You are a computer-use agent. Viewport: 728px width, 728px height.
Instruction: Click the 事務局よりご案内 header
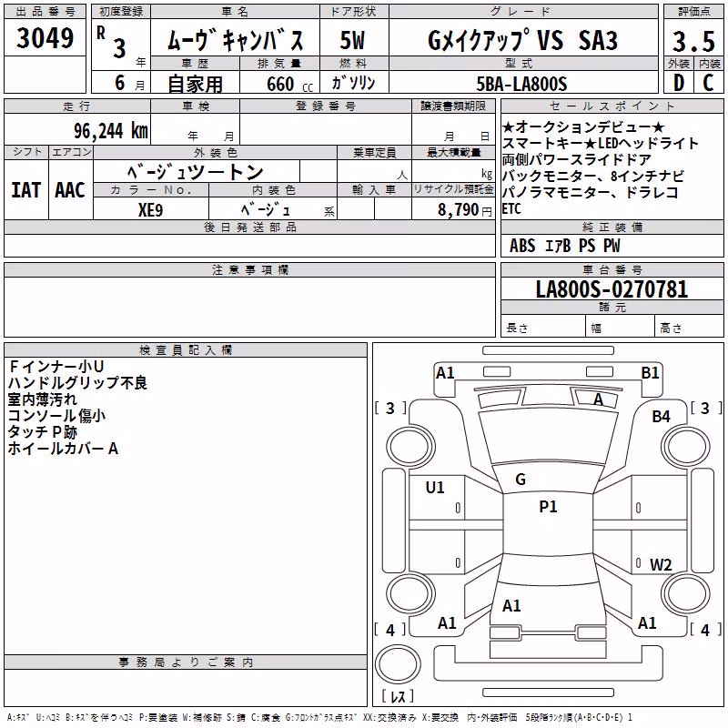(186, 662)
